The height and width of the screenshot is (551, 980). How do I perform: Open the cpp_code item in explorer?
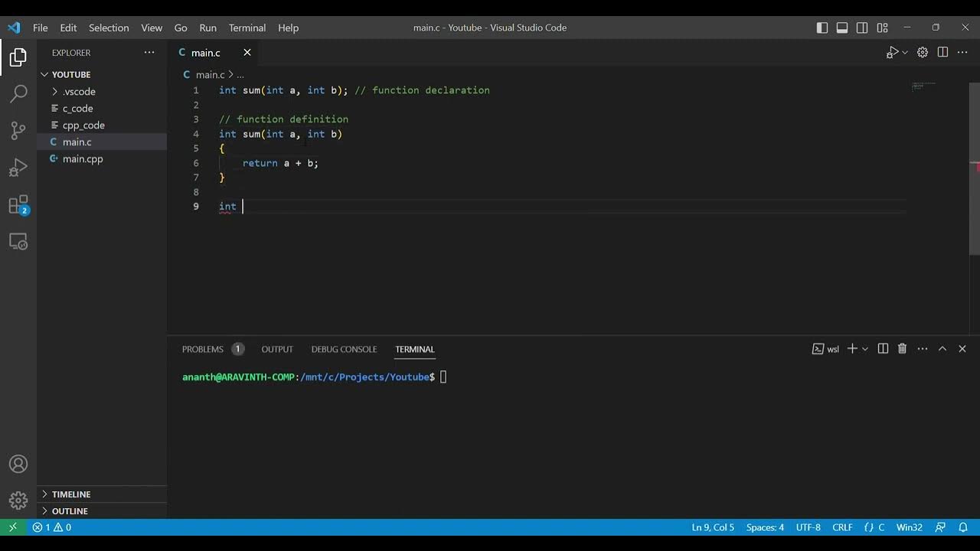[102, 125]
